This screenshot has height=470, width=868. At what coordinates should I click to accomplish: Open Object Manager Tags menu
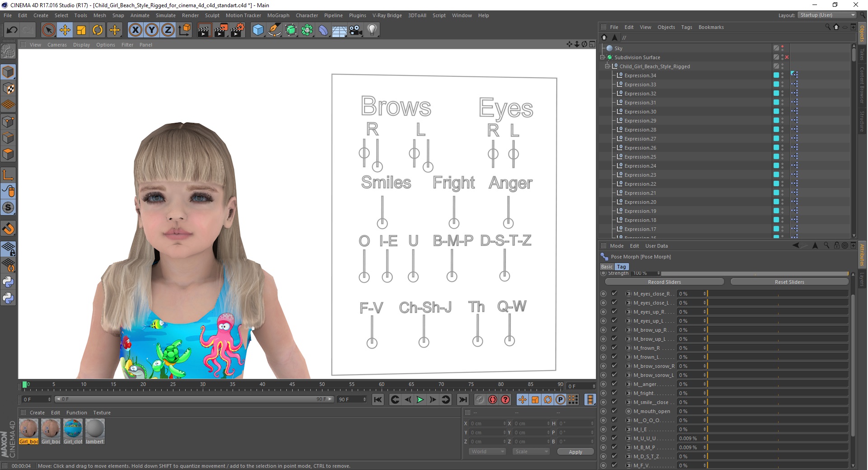click(686, 27)
